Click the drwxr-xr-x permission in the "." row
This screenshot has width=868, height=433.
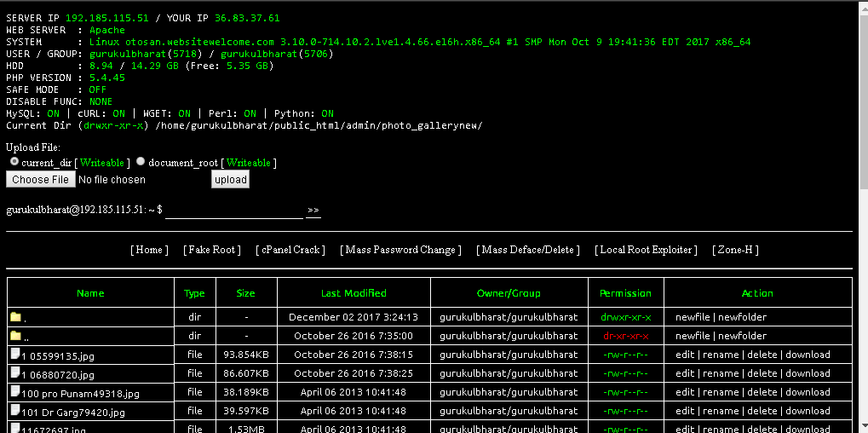point(625,317)
